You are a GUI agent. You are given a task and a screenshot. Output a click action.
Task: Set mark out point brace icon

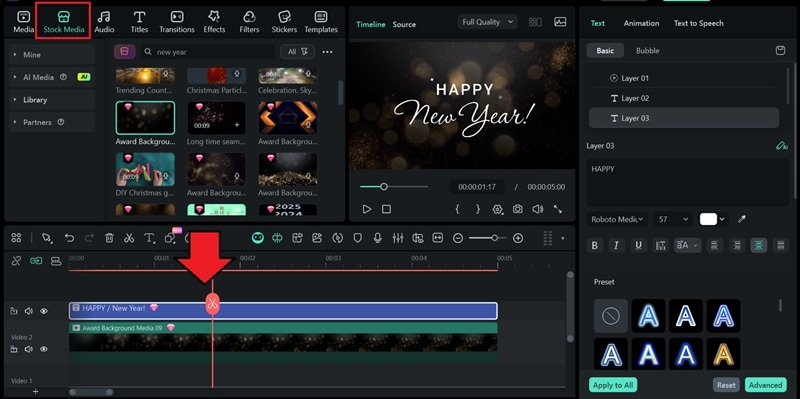[x=478, y=209]
